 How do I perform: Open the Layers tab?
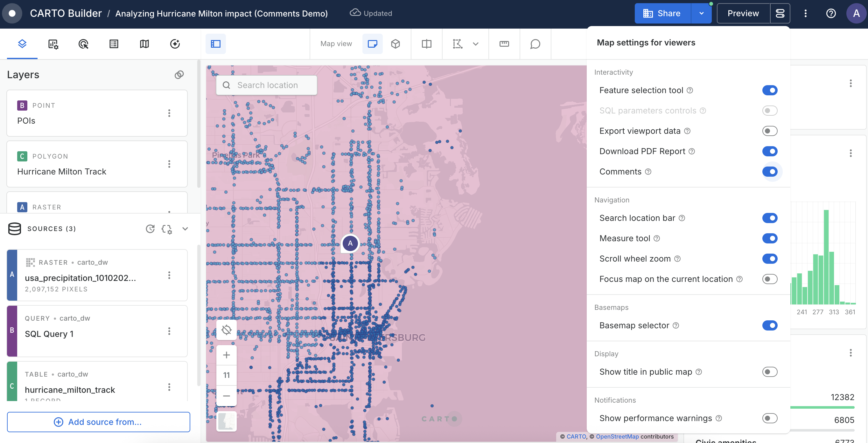(22, 44)
